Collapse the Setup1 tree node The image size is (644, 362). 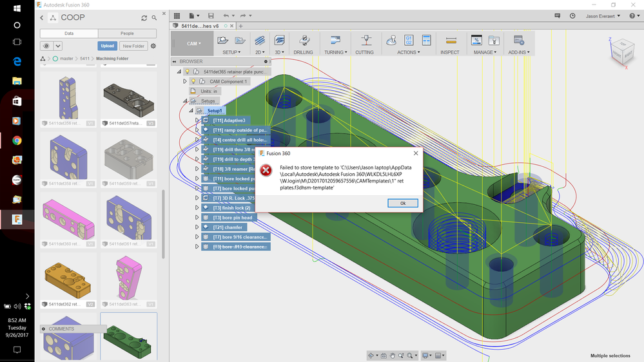pyautogui.click(x=191, y=110)
